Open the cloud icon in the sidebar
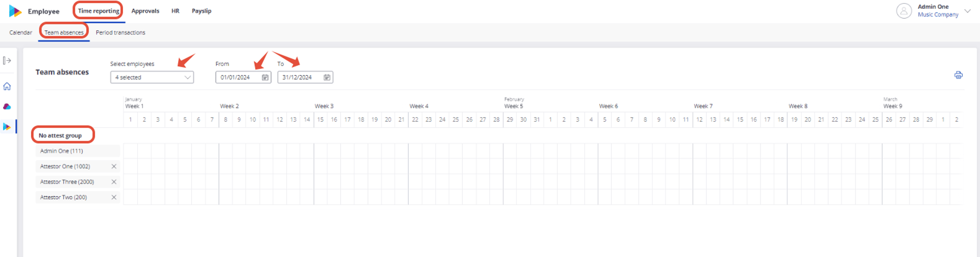The height and width of the screenshot is (257, 980). point(7,107)
